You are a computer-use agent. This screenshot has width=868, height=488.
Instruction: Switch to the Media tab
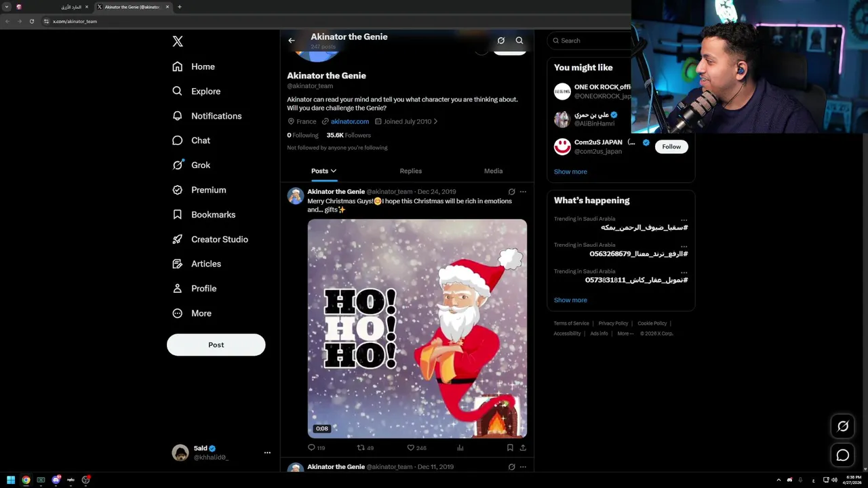(x=493, y=171)
